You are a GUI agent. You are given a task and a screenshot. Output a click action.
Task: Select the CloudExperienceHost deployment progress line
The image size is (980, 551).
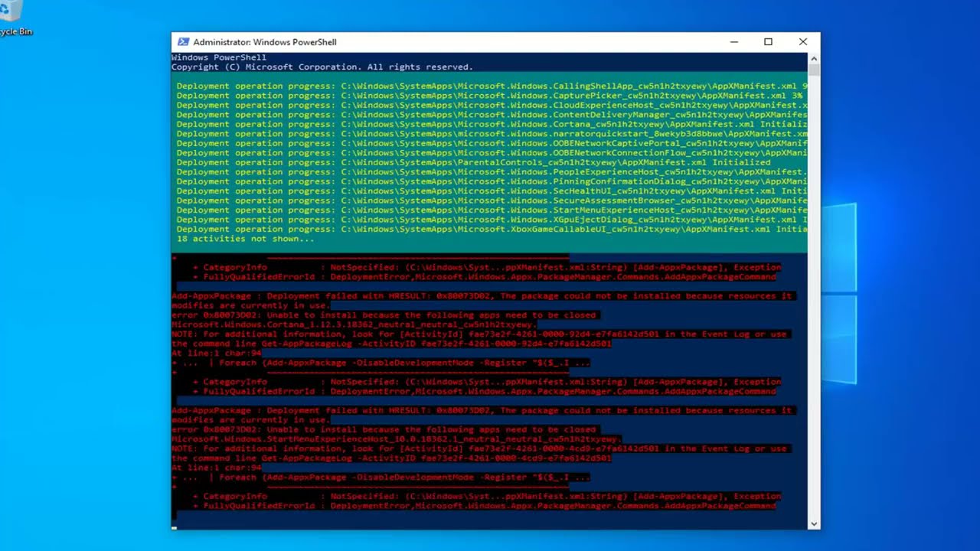point(492,106)
